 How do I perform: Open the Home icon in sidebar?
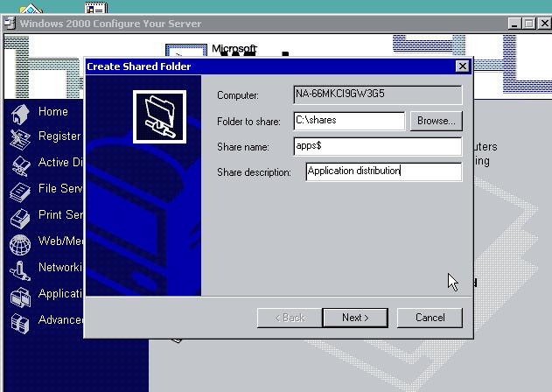20,115
